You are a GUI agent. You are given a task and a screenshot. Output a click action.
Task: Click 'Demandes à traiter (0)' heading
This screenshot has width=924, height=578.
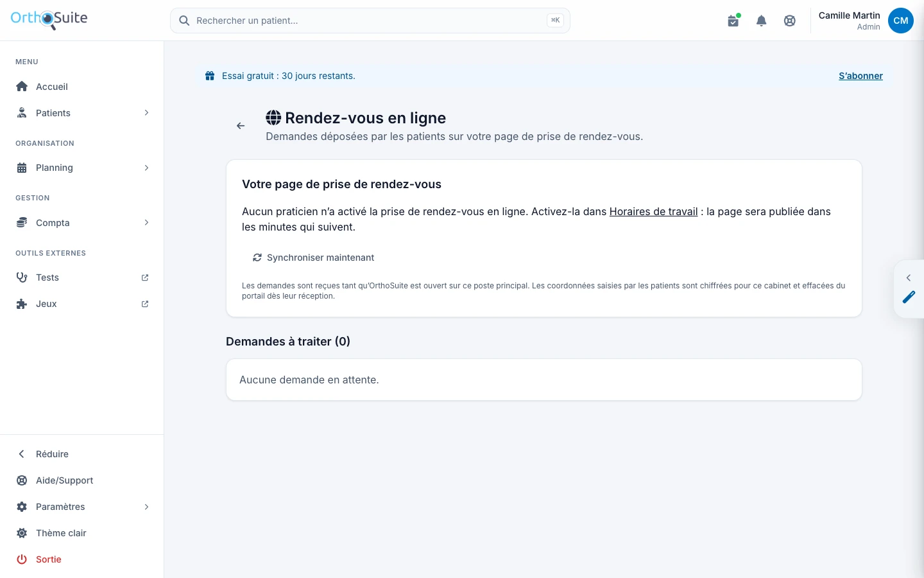coord(288,342)
